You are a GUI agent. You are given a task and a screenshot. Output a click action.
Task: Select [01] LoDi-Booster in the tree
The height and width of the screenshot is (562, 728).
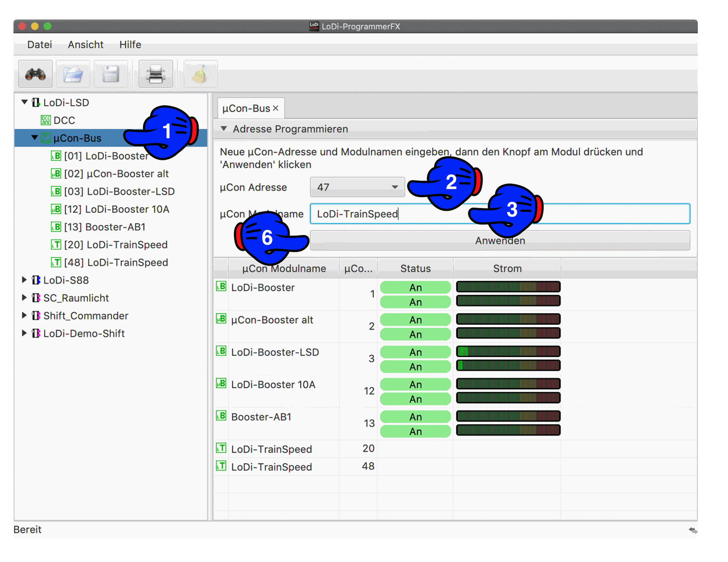point(110,156)
